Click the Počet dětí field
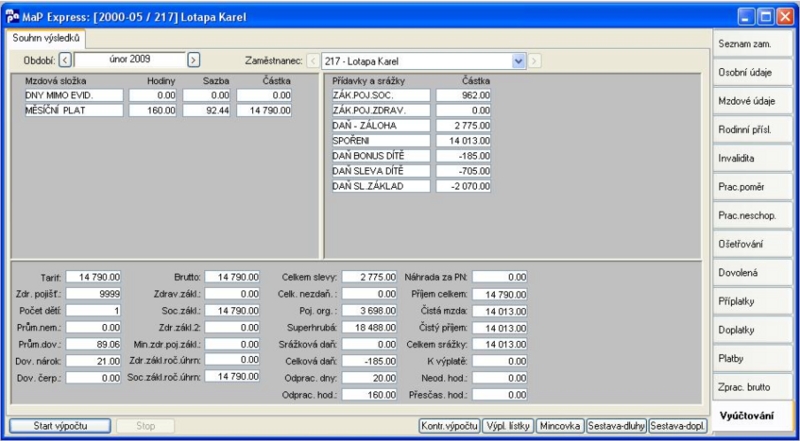Viewport: 800px width, 441px height. (93, 310)
